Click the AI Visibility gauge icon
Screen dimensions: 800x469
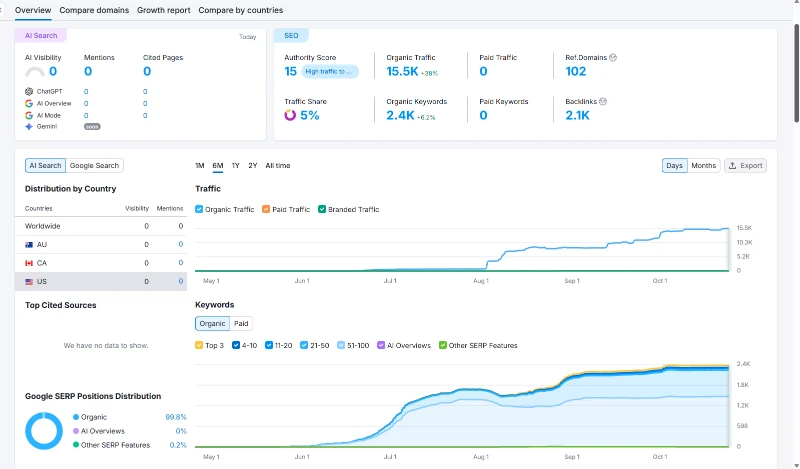point(35,72)
